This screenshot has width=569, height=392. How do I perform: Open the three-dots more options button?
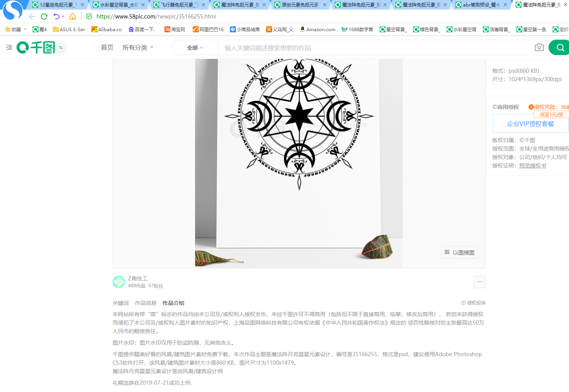point(479,282)
